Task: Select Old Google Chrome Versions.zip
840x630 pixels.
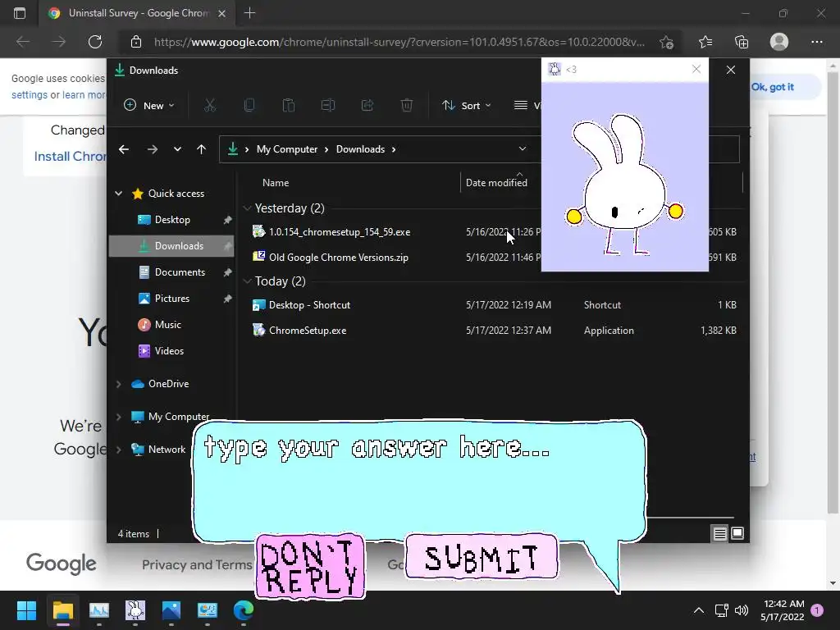Action: pyautogui.click(x=339, y=257)
